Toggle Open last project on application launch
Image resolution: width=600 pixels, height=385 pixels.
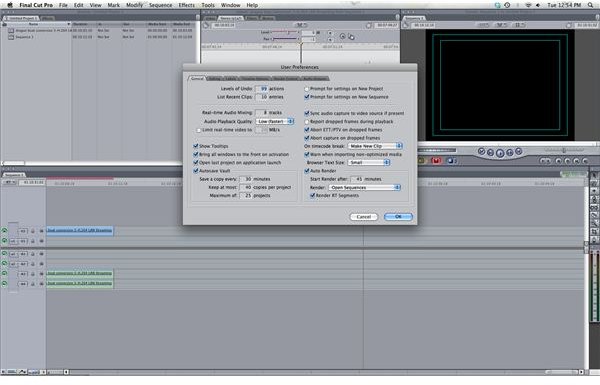(196, 163)
